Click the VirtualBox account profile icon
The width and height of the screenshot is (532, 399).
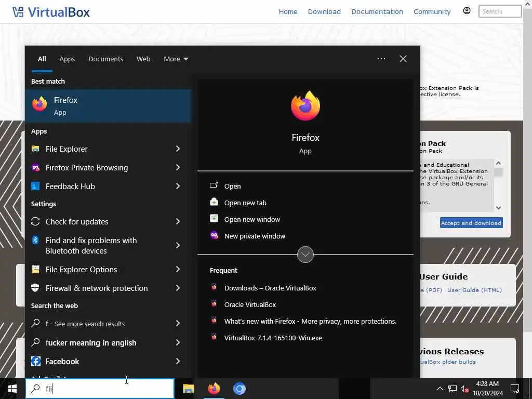(x=467, y=11)
